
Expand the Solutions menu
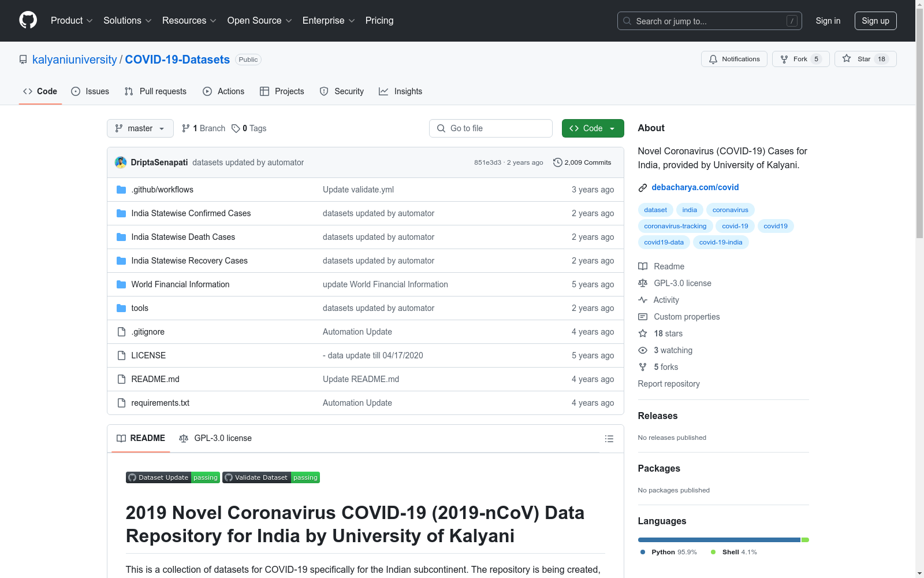coord(128,21)
